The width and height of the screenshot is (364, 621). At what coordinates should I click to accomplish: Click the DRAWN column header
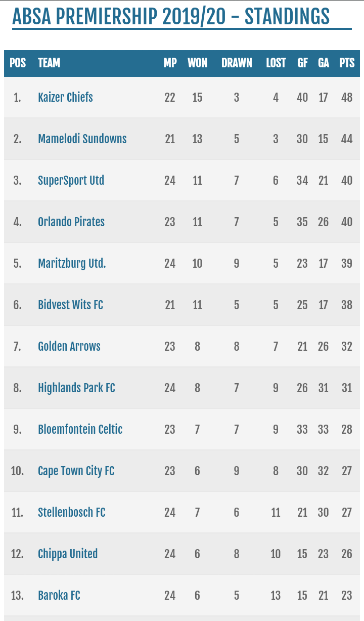pos(237,63)
